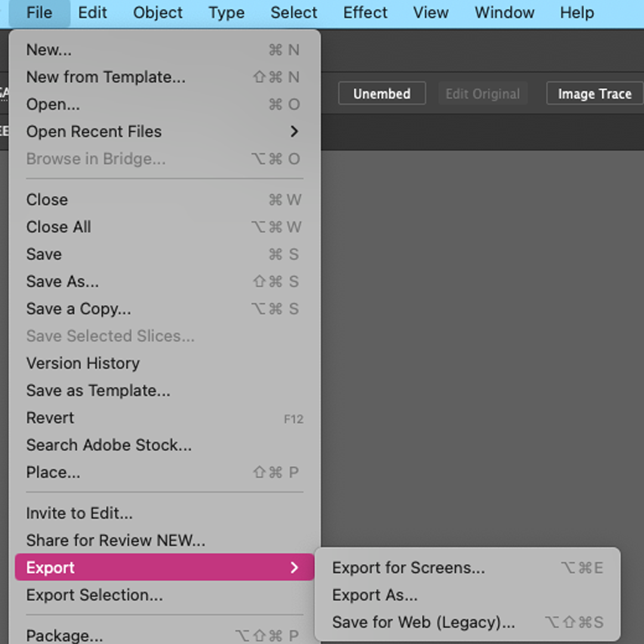This screenshot has width=644, height=644.
Task: Expand the highlighted Export submenu arrow
Action: click(294, 568)
